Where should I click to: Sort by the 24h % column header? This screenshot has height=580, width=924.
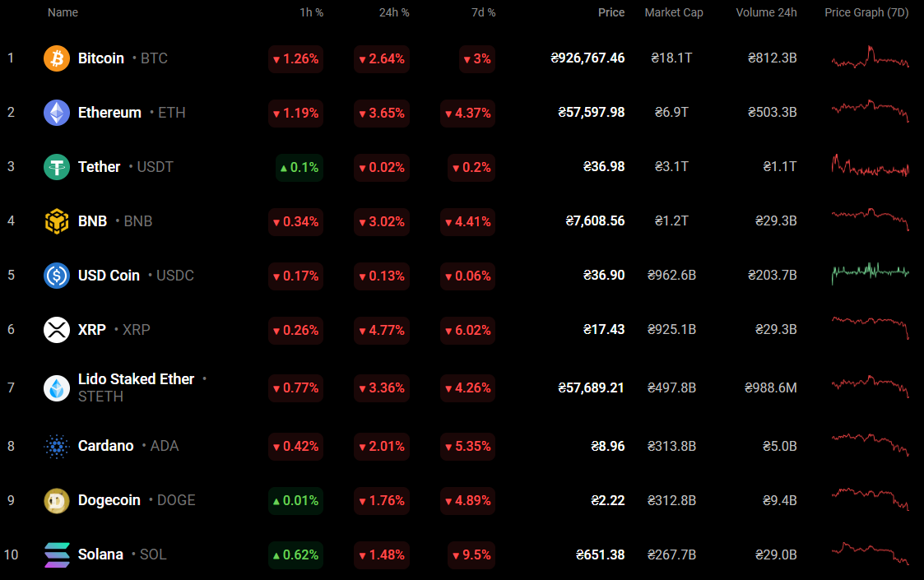pyautogui.click(x=392, y=13)
